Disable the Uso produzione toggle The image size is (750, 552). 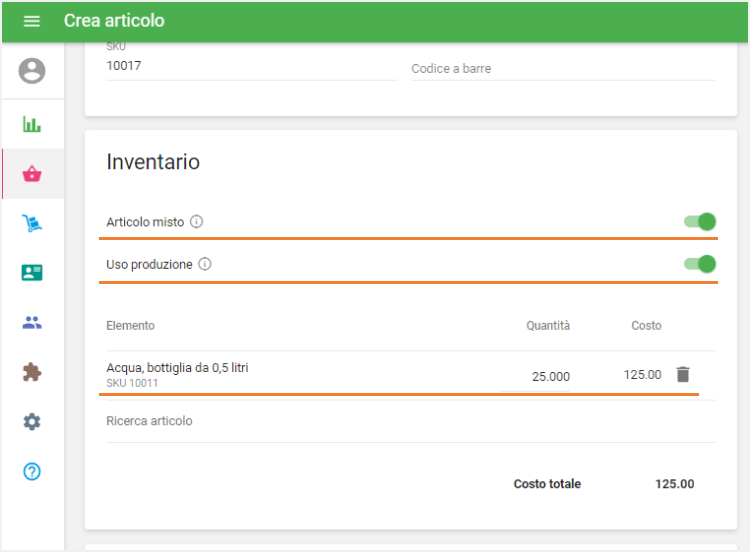(700, 264)
